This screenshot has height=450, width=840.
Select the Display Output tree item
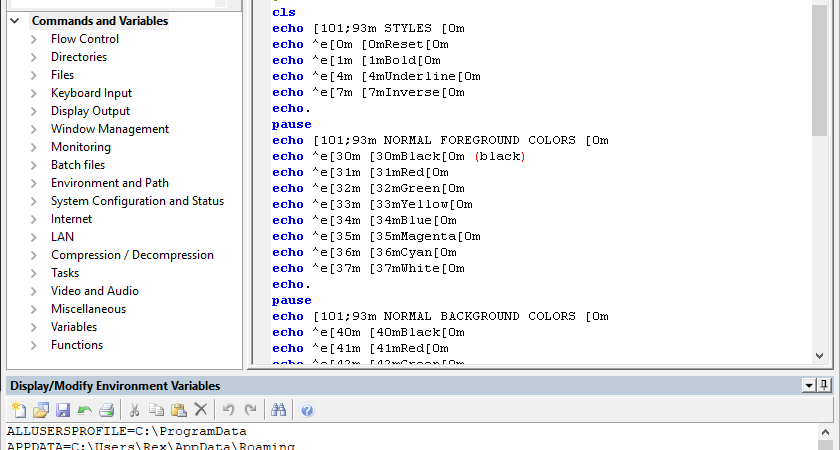pyautogui.click(x=90, y=111)
